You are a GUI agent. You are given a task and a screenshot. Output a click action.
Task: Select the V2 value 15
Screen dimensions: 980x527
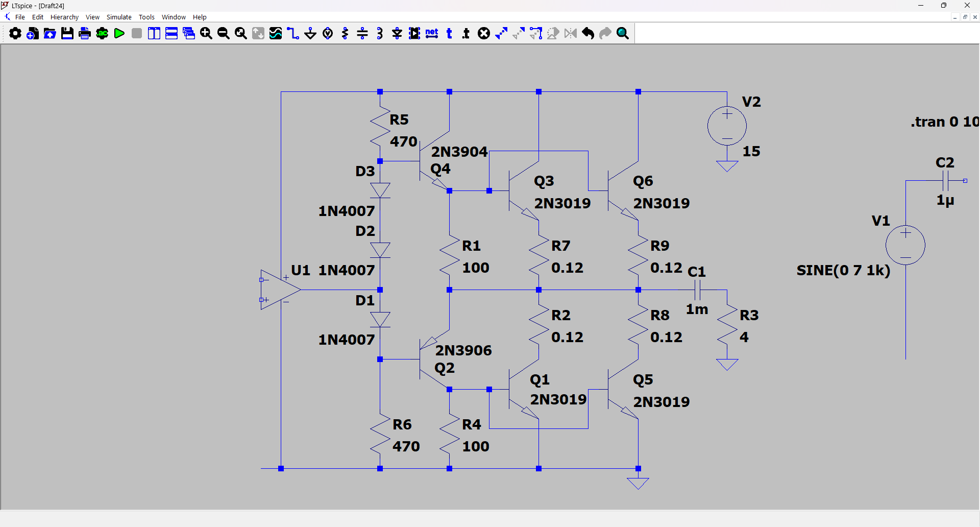pos(751,151)
